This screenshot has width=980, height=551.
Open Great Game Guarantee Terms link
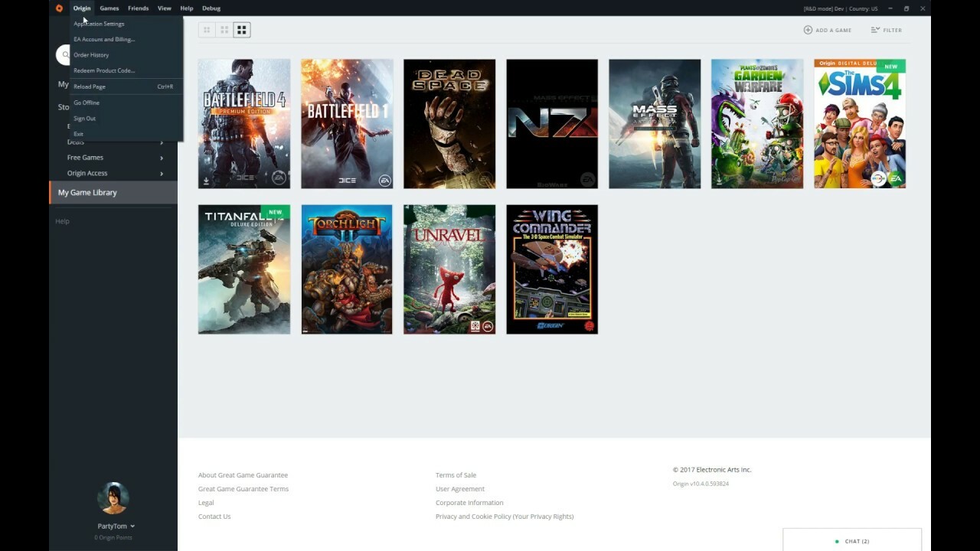[x=243, y=489]
